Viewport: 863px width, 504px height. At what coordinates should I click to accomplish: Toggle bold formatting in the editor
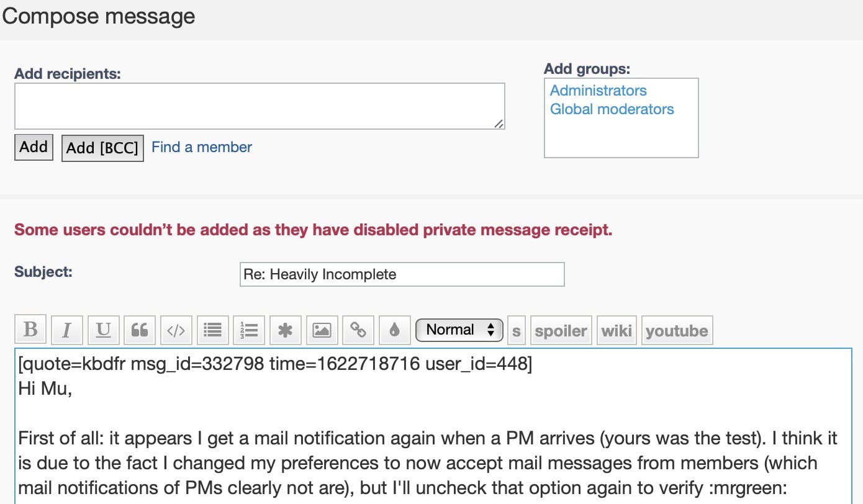(30, 330)
